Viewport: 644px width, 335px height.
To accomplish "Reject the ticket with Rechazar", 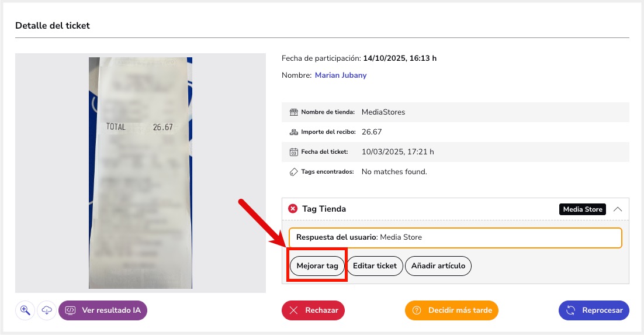I will coord(313,310).
